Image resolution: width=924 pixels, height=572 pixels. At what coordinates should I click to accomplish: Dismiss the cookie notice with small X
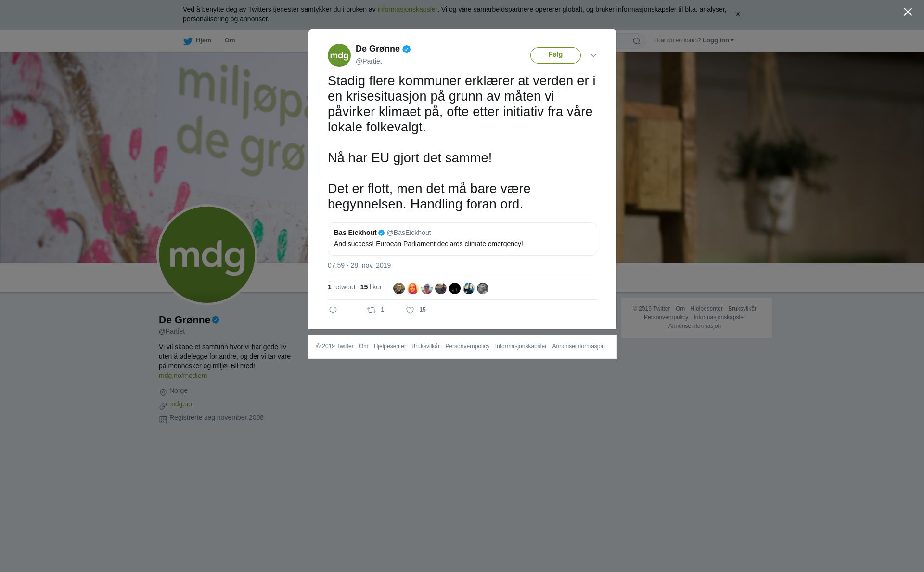pyautogui.click(x=737, y=14)
